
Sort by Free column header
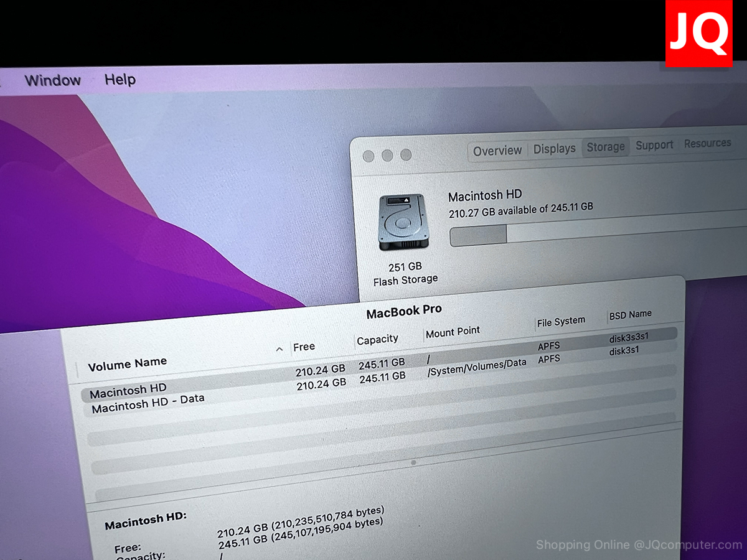(304, 347)
